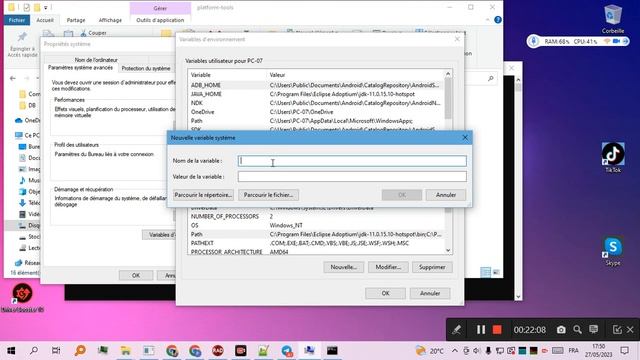Click the Explorer back navigation arrow
640x360 pixels.
pos(13,78)
